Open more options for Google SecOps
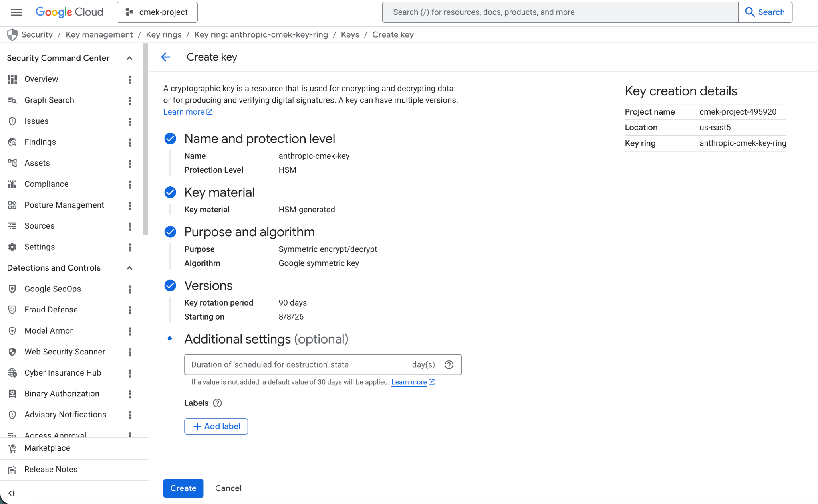 click(x=130, y=289)
